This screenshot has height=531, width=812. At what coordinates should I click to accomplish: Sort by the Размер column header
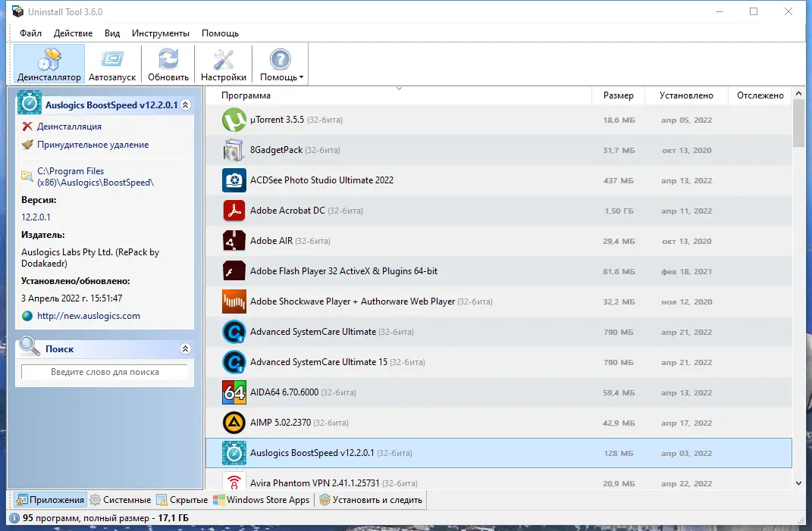coord(619,95)
